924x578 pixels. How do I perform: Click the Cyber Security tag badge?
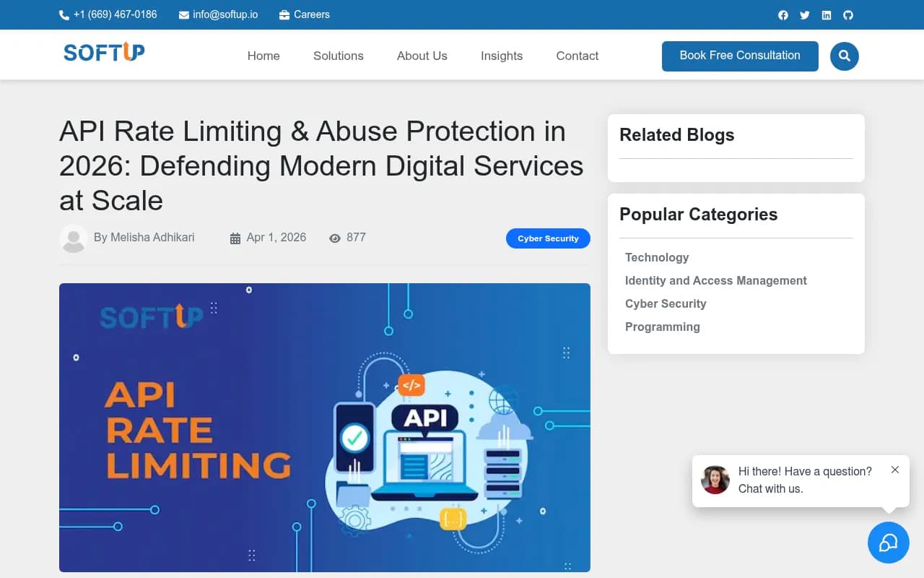click(x=548, y=238)
